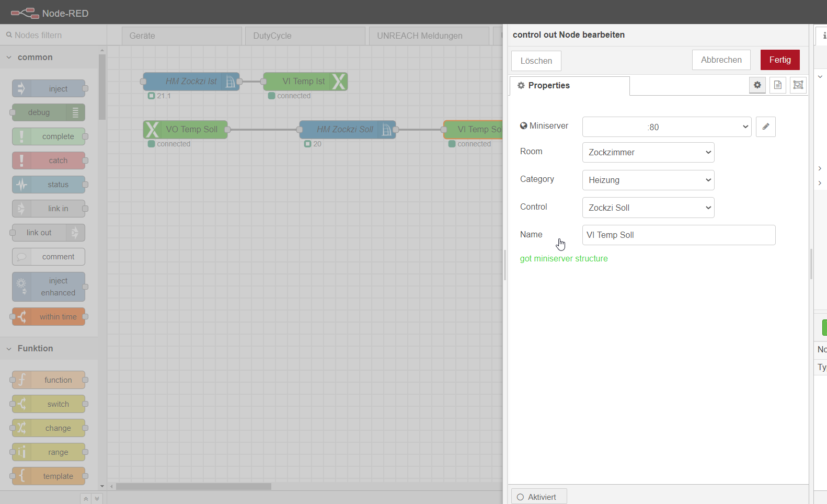
Task: Select the catch node in the palette
Action: (49, 161)
